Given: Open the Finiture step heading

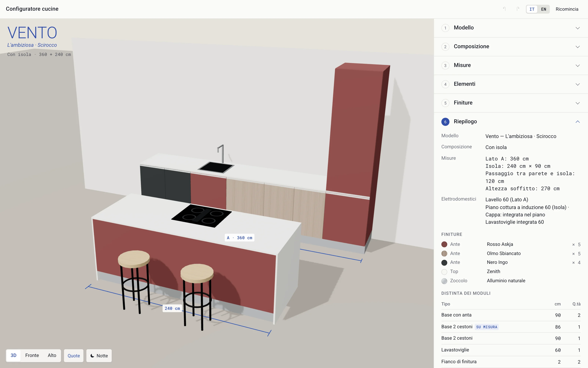Looking at the screenshot, I should pyautogui.click(x=463, y=103).
